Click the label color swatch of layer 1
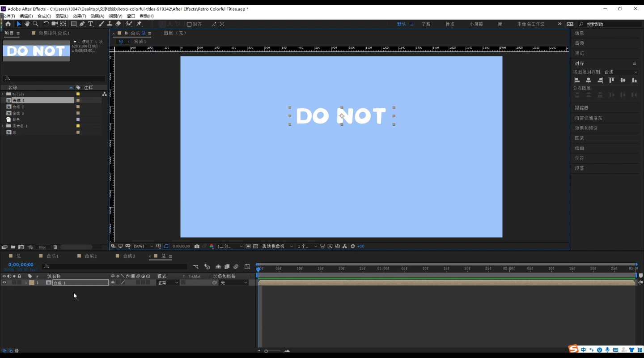644x358 pixels. click(x=32, y=283)
